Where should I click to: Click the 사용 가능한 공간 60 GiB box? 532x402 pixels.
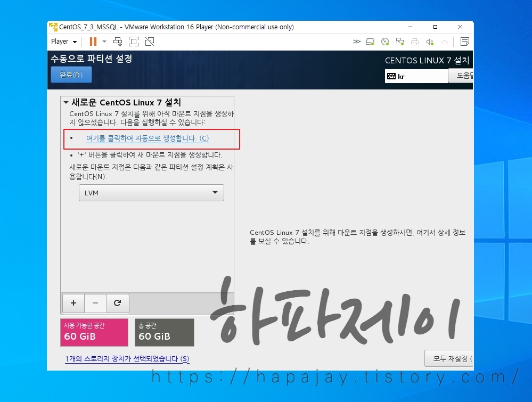[x=94, y=332]
